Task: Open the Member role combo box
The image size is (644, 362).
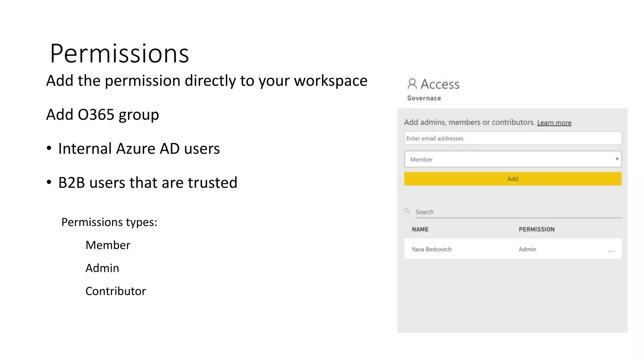Action: (x=509, y=159)
